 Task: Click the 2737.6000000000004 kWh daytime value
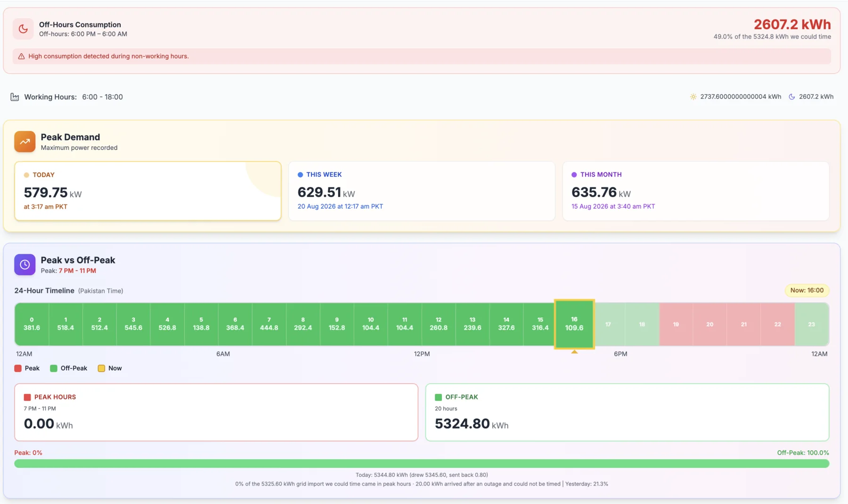[741, 97]
